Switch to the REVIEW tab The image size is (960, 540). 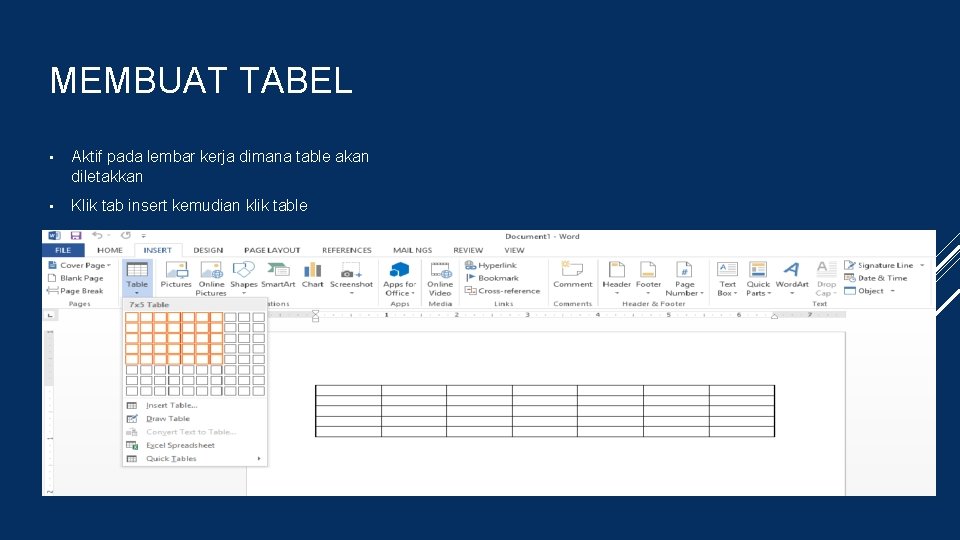(468, 250)
